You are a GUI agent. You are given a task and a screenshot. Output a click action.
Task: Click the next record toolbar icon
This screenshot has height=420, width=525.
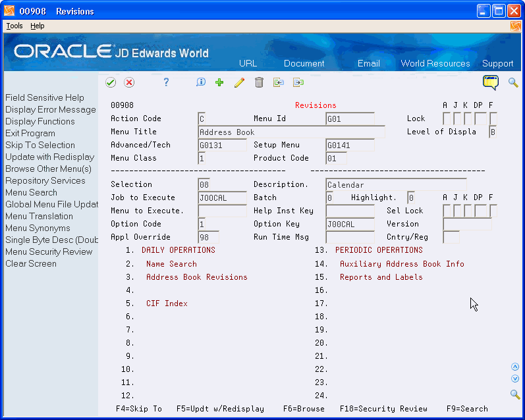(x=298, y=82)
